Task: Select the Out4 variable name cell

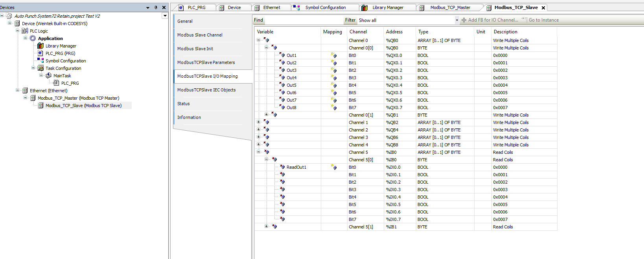Action: [x=291, y=78]
